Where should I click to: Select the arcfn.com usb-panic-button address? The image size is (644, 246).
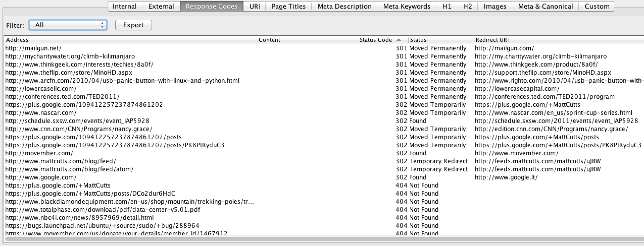tap(122, 80)
